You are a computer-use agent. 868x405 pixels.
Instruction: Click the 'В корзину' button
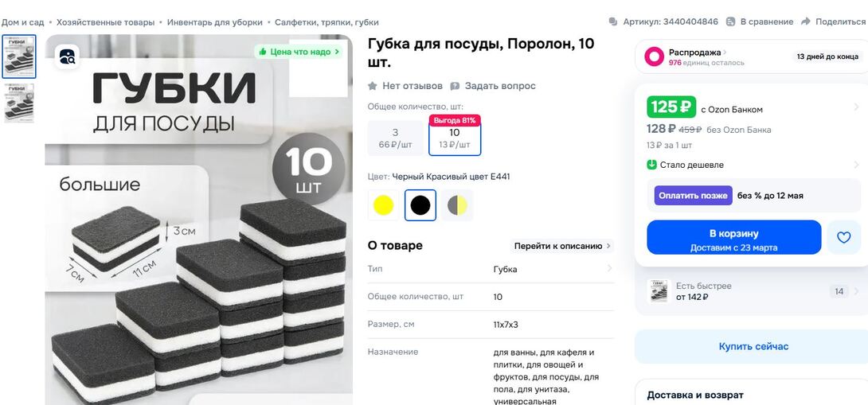click(x=734, y=237)
